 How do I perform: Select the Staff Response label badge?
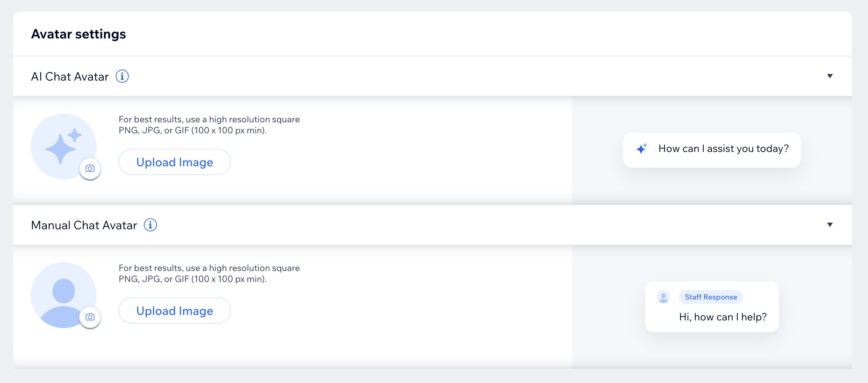click(711, 297)
